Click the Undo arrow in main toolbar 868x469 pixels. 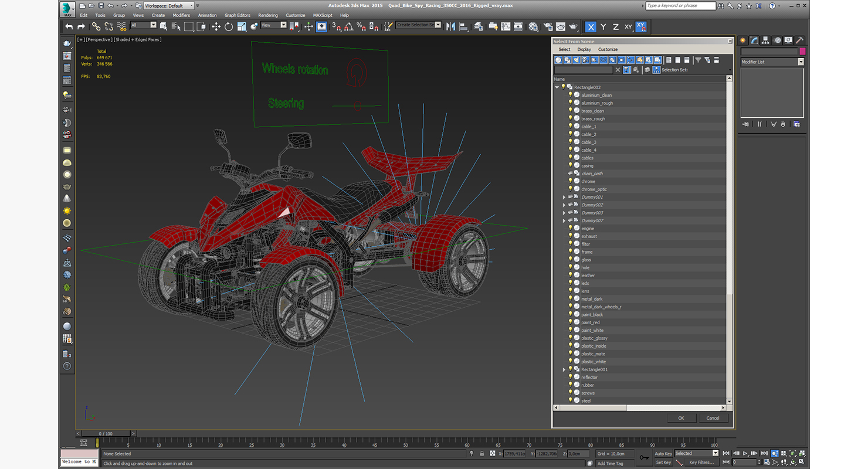click(x=69, y=26)
